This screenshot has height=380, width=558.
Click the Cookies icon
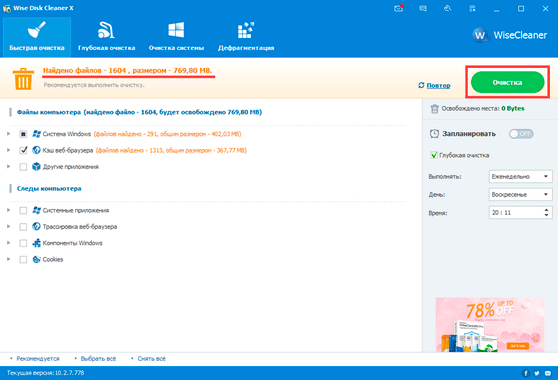[x=36, y=259]
